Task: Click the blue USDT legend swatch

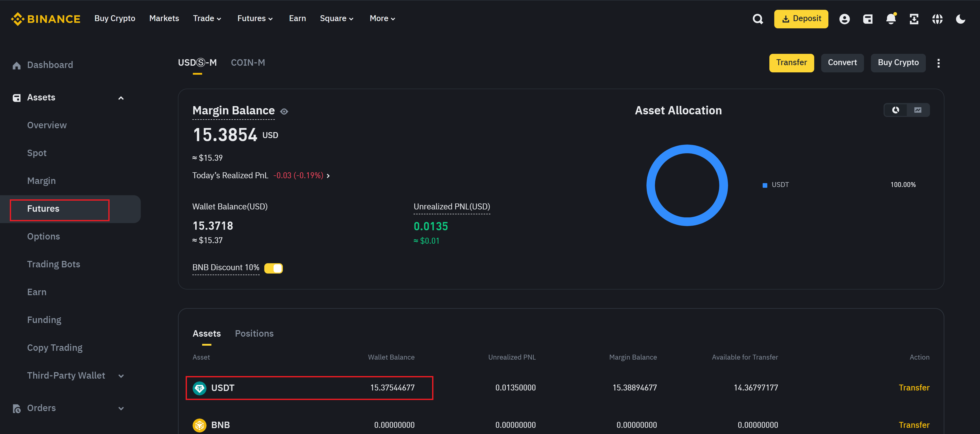Action: (x=765, y=185)
